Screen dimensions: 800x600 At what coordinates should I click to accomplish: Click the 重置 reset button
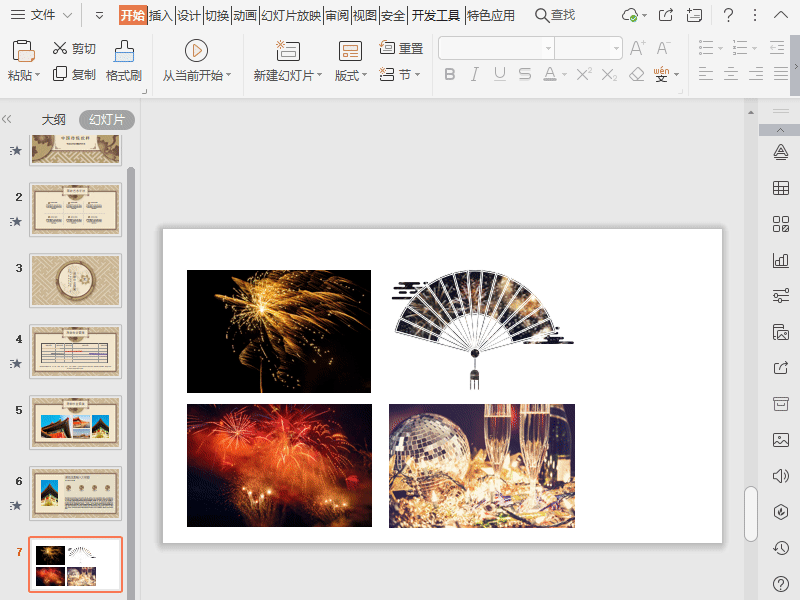point(402,48)
